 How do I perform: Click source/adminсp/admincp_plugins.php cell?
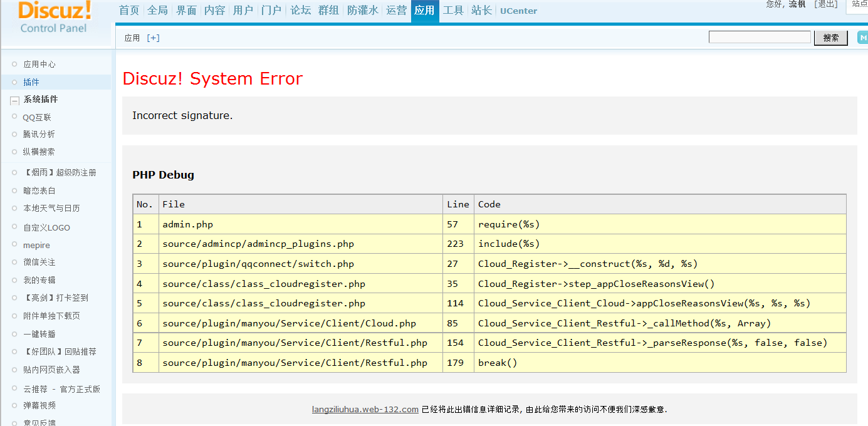301,244
